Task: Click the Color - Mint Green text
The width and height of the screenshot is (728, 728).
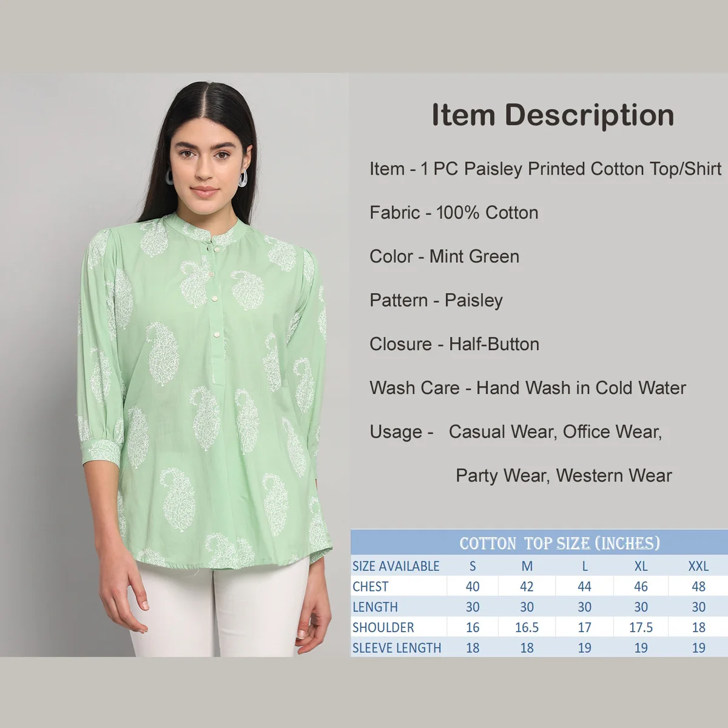Action: pyautogui.click(x=444, y=257)
